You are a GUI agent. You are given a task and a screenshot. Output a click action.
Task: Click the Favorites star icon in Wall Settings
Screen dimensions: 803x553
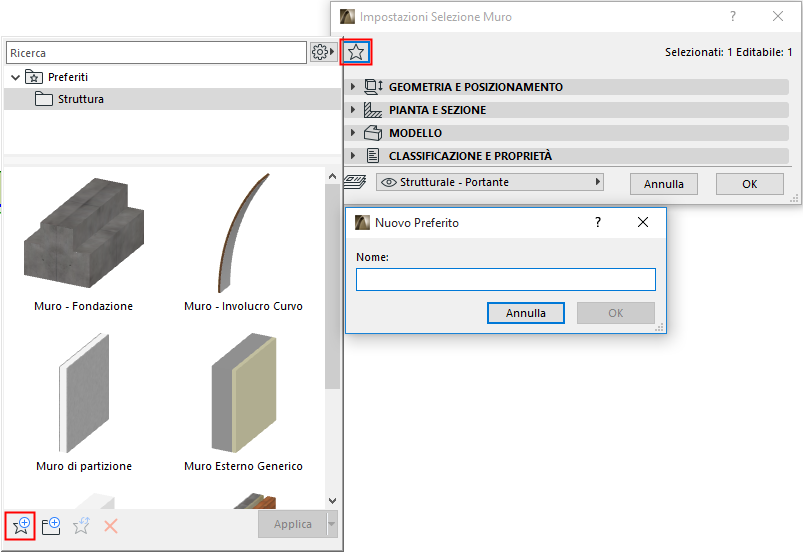point(356,52)
